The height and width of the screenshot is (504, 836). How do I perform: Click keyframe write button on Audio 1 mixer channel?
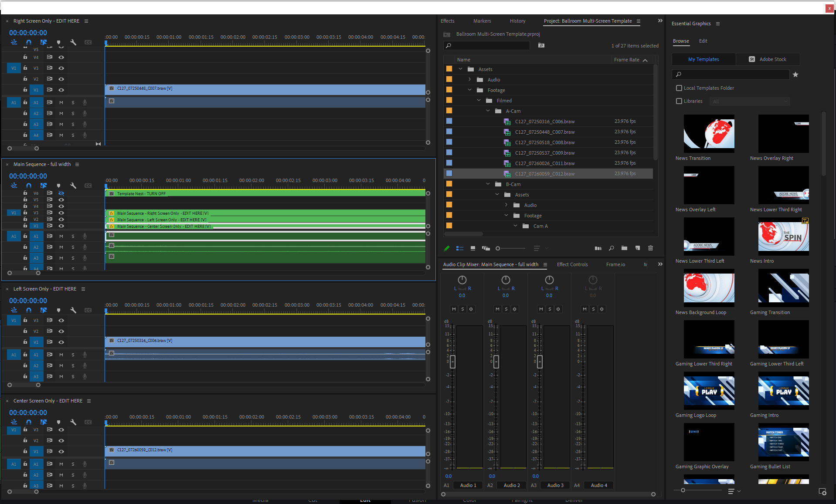point(471,309)
